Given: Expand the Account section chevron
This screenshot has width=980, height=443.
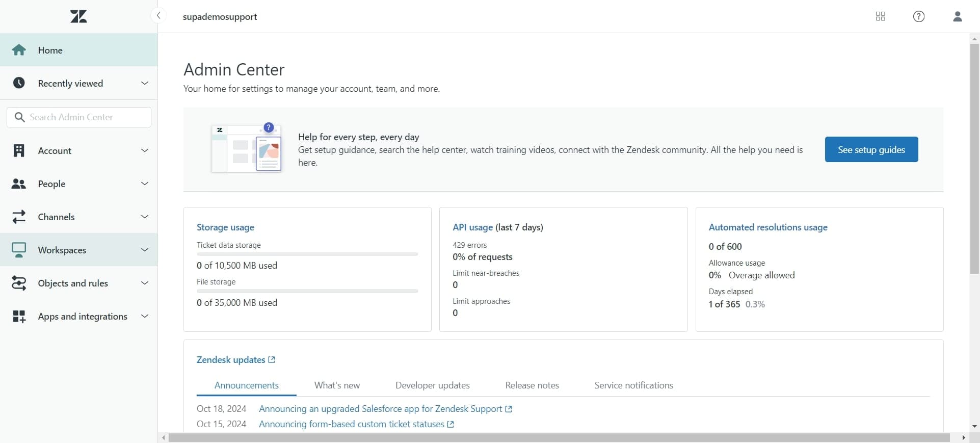Looking at the screenshot, I should point(145,150).
